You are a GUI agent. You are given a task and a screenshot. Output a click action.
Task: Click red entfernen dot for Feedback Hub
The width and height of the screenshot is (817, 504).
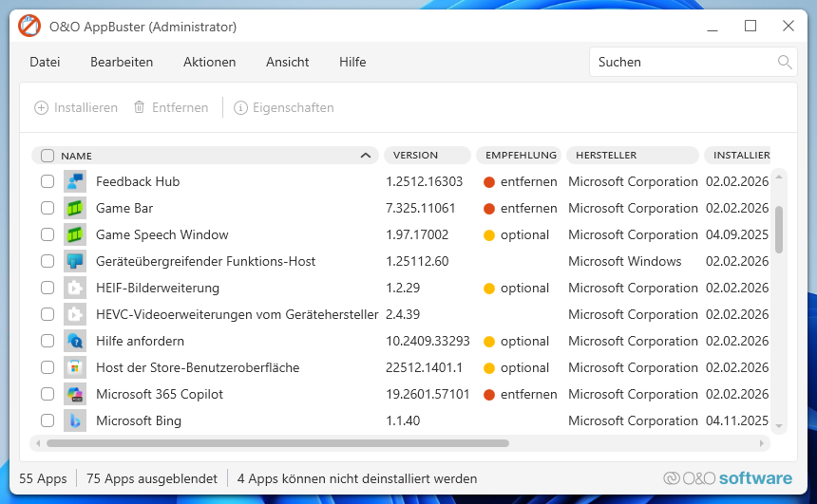click(488, 182)
